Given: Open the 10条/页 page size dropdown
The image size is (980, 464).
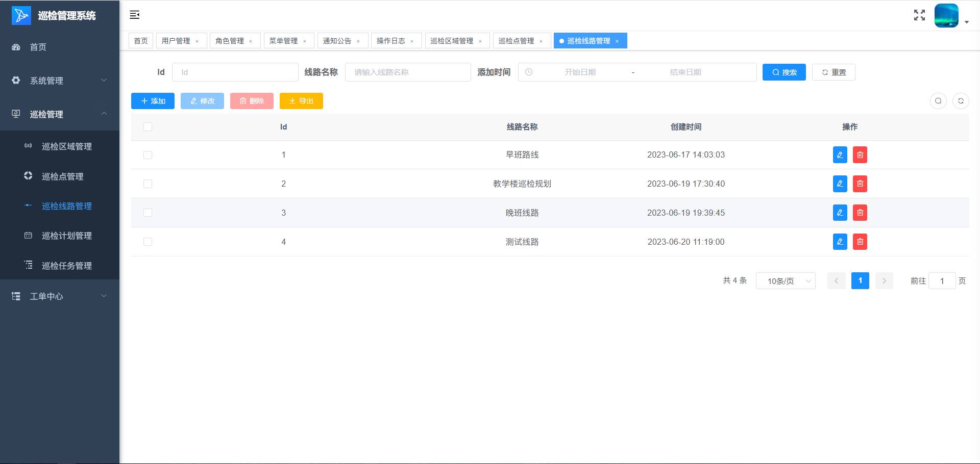Looking at the screenshot, I should pos(785,281).
